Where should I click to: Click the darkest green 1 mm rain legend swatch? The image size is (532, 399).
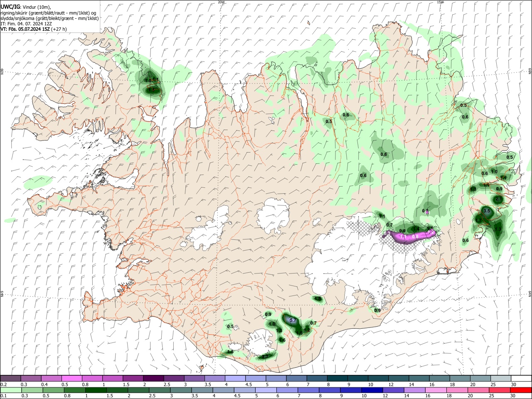click(96, 390)
